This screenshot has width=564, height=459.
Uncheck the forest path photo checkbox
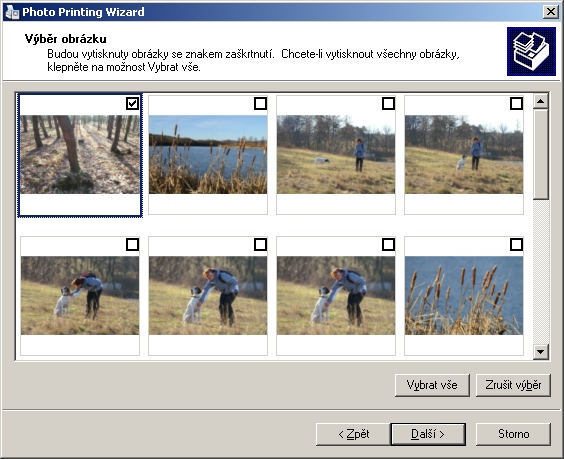132,104
